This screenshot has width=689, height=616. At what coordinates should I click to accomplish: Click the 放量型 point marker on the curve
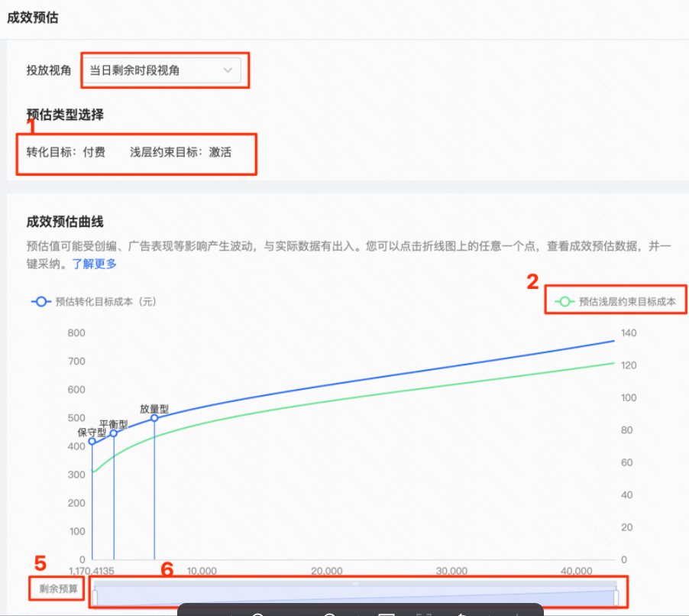coord(154,418)
